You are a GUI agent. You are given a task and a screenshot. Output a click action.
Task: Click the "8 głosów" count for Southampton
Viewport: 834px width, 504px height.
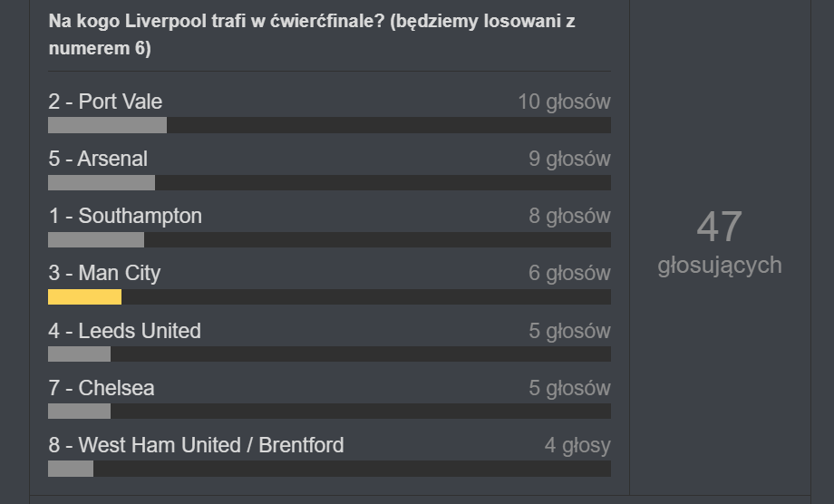coord(569,216)
